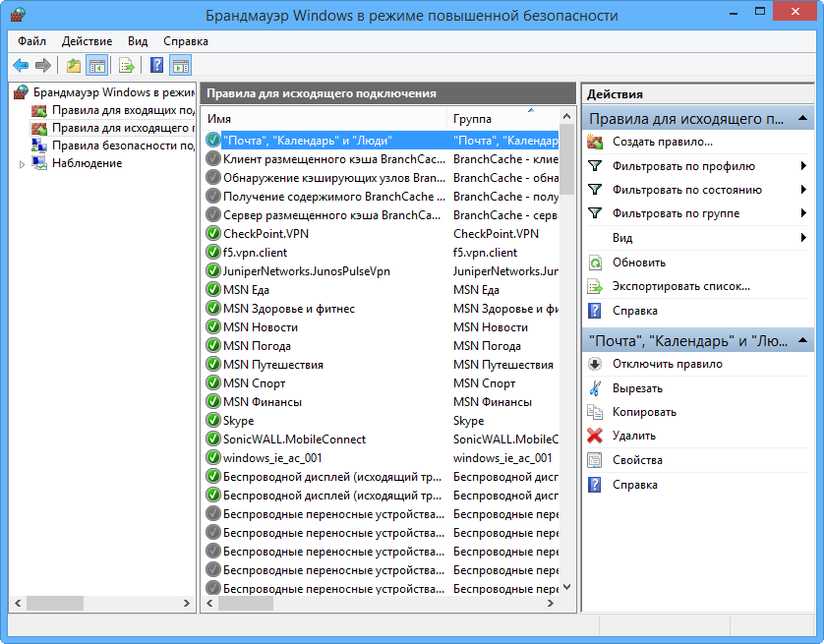This screenshot has height=644, width=824.
Task: Expand the Наблюдение tree node
Action: (20, 162)
